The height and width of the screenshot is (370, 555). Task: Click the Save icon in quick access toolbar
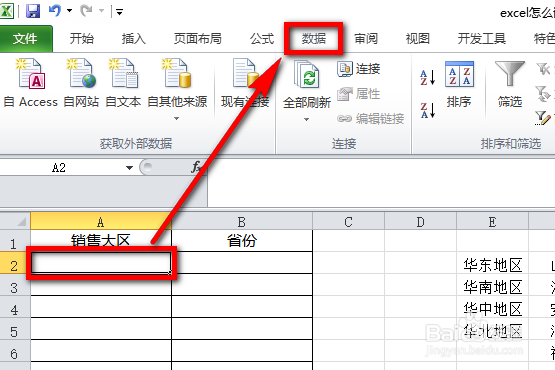point(33,11)
